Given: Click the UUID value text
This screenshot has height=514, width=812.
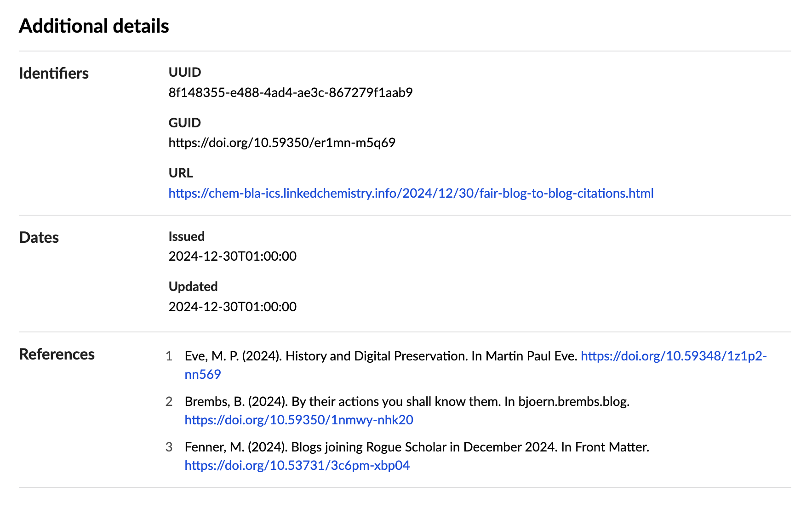Looking at the screenshot, I should (290, 92).
